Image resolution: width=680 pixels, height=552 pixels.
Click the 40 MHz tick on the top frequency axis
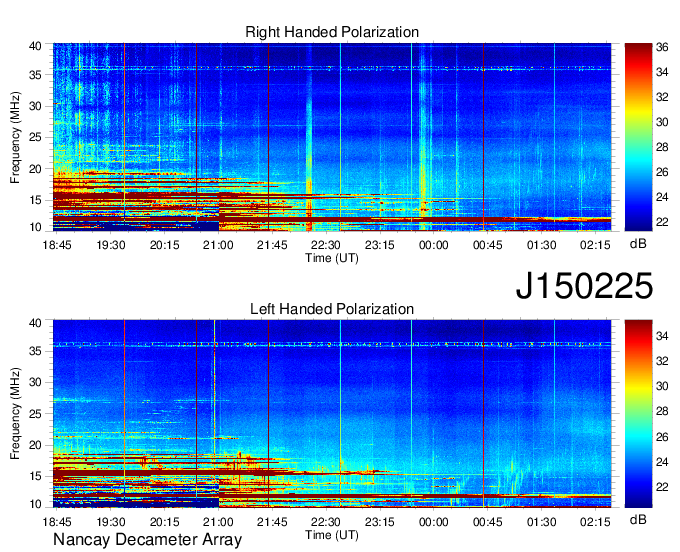point(35,46)
